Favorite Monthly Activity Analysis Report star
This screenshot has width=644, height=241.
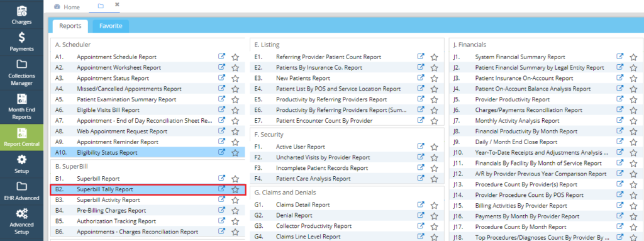click(633, 121)
